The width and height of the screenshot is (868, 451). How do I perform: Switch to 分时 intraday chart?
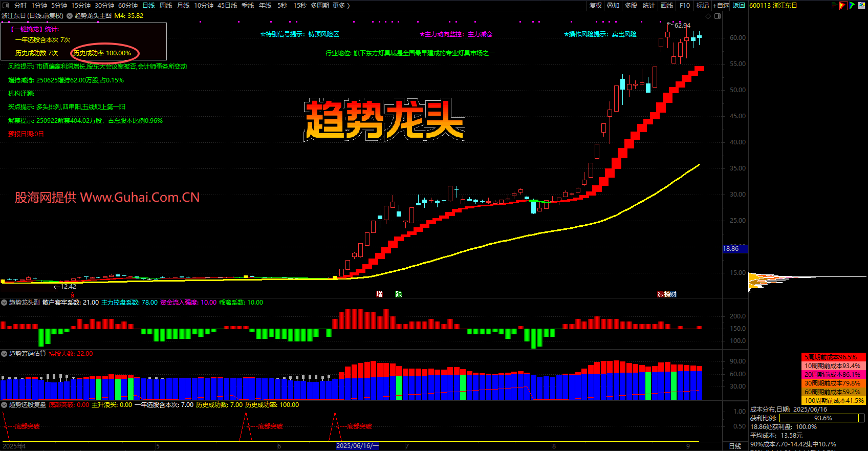pos(20,5)
